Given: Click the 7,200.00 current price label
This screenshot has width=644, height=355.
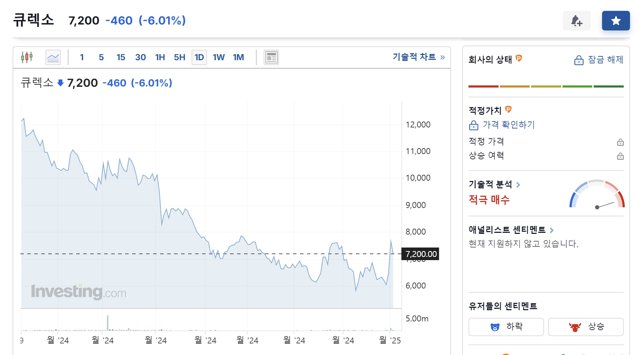Looking at the screenshot, I should point(421,254).
